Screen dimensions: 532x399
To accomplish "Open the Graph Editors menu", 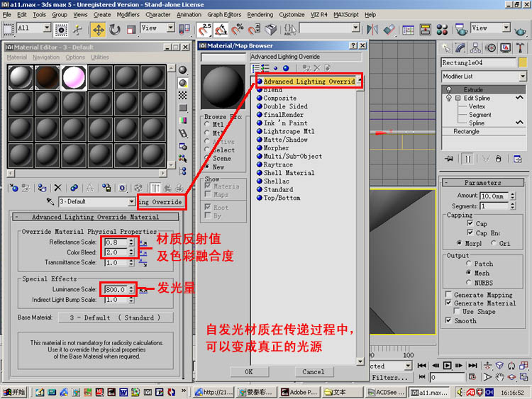I will (224, 15).
